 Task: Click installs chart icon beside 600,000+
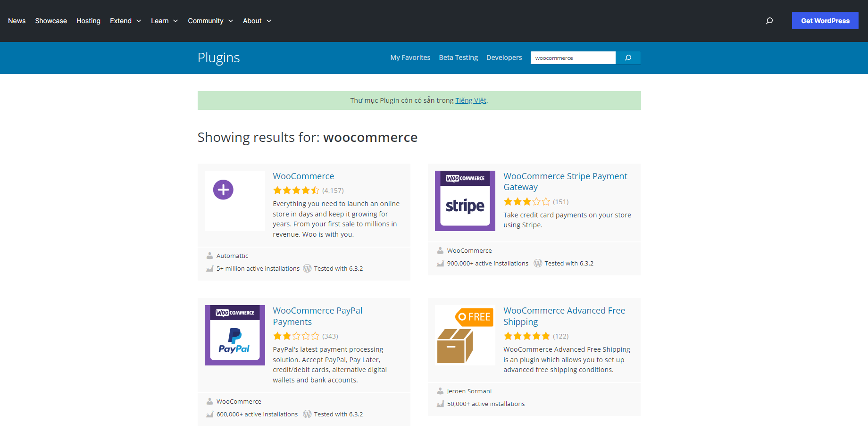(210, 414)
